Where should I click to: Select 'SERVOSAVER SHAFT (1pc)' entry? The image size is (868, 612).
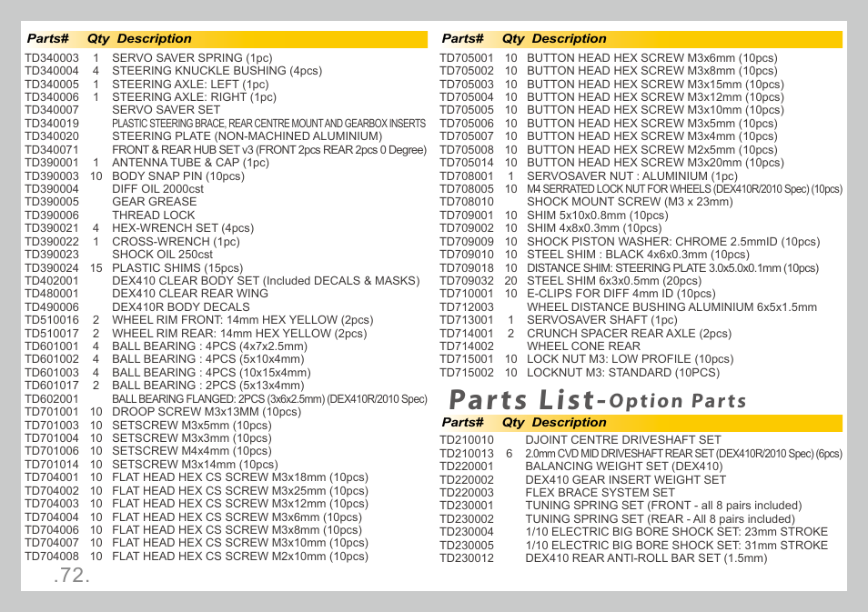tap(601, 320)
